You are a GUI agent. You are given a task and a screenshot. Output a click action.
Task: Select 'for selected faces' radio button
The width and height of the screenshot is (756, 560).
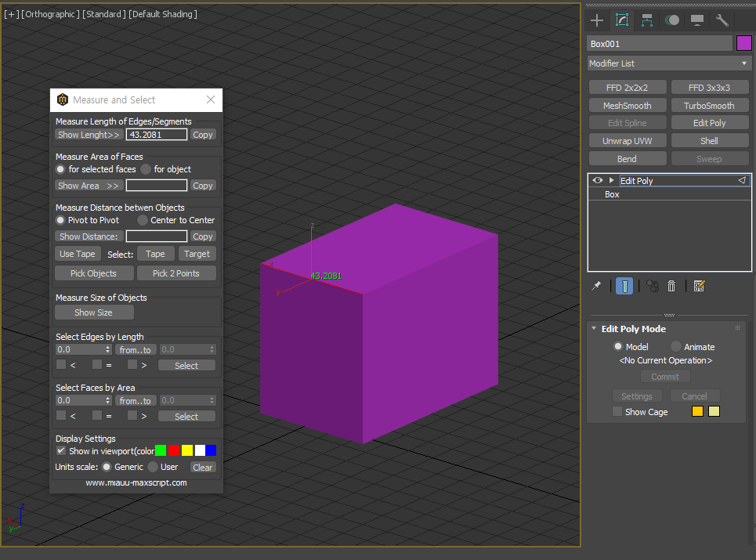60,169
